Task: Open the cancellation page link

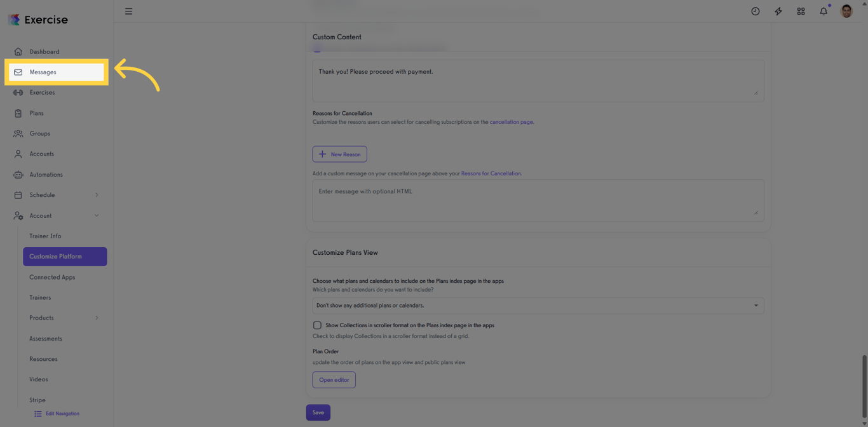Action: [511, 121]
